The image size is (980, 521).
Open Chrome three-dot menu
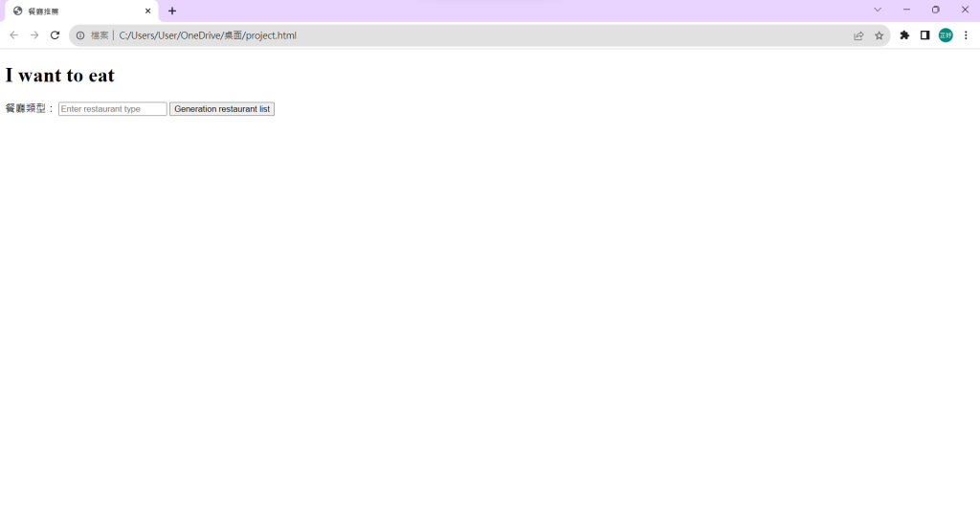pyautogui.click(x=966, y=35)
